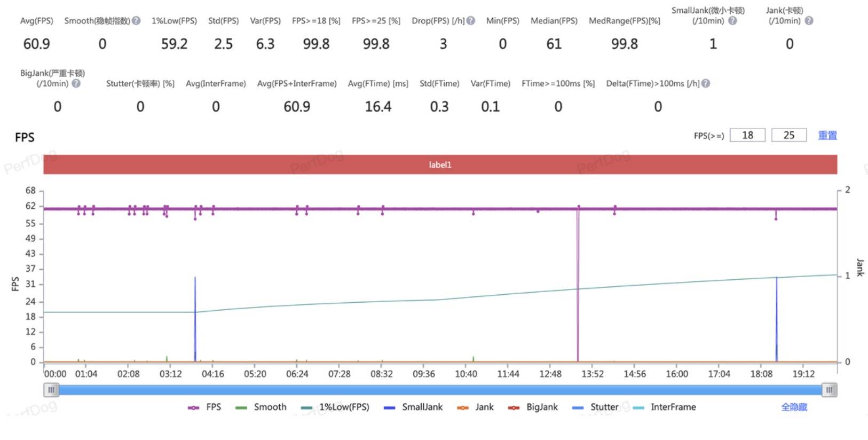Click the 重置 reset link
868x440 pixels.
827,136
